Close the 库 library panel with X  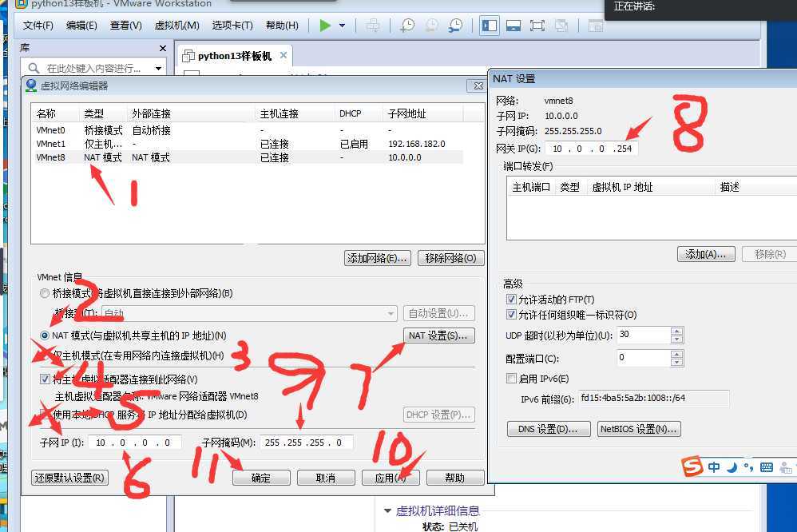point(163,48)
